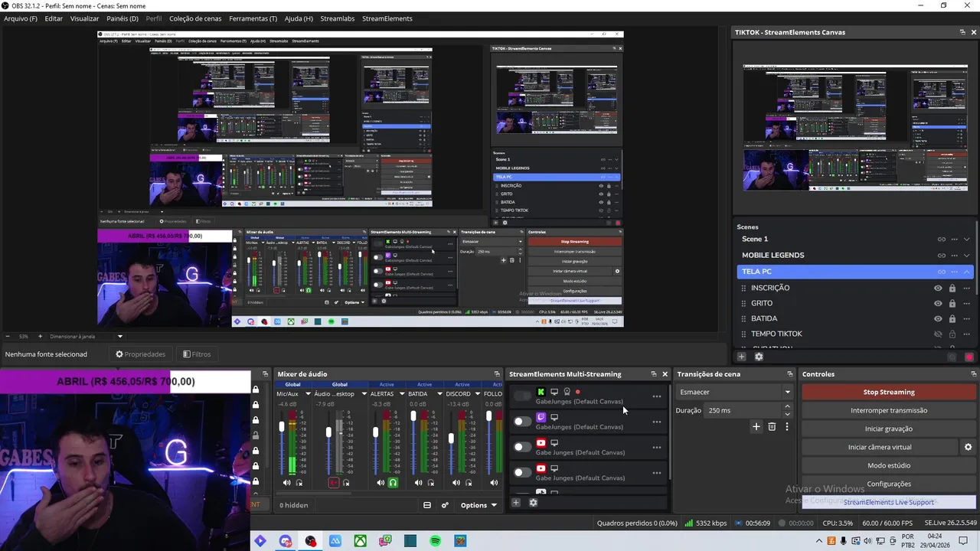Image resolution: width=980 pixels, height=551 pixels.
Task: Hide the BATIDA source
Action: (938, 319)
